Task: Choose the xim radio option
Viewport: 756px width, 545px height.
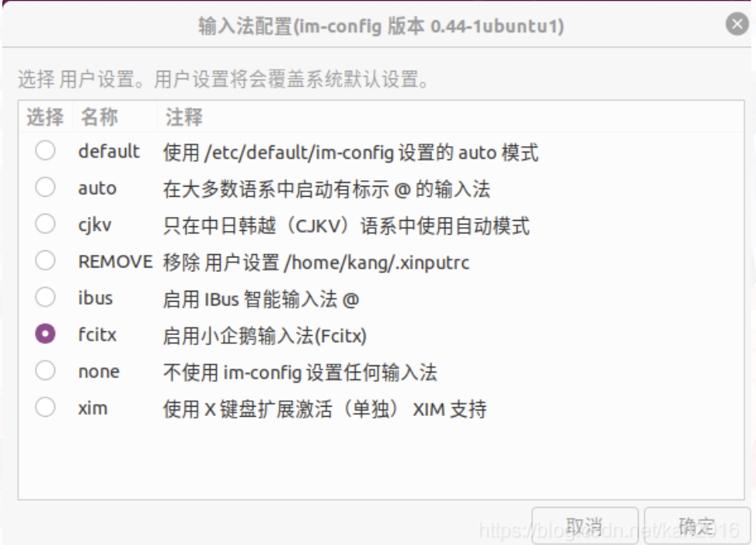Action: click(45, 407)
